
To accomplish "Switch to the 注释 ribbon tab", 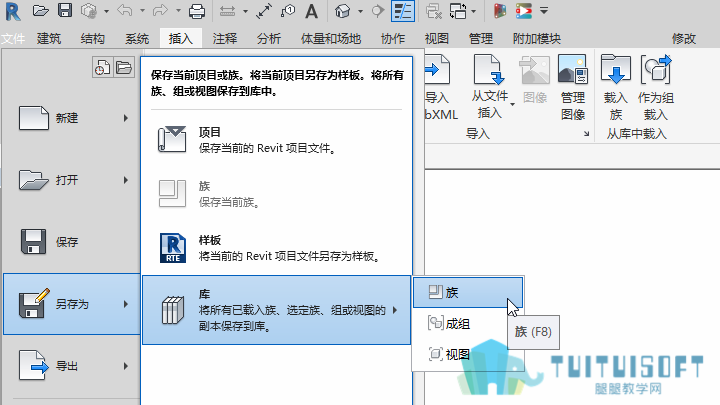I will pyautogui.click(x=225, y=39).
